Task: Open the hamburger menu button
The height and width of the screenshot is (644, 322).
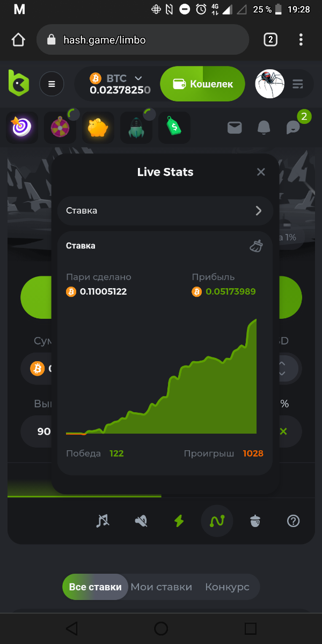Action: tap(52, 84)
